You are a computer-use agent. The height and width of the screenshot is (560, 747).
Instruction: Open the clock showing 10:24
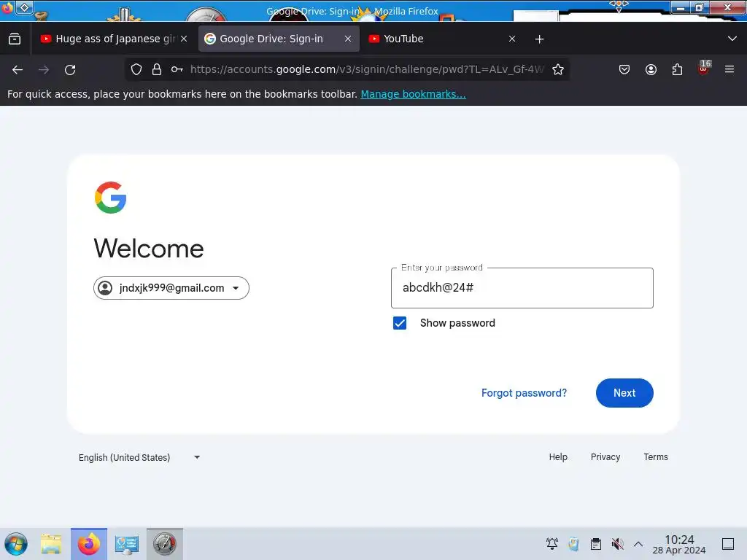click(679, 544)
